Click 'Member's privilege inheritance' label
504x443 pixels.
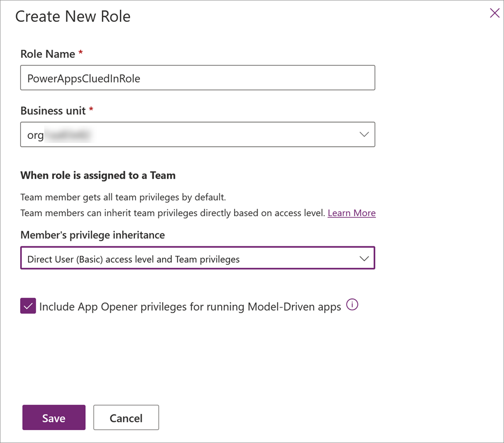click(92, 235)
